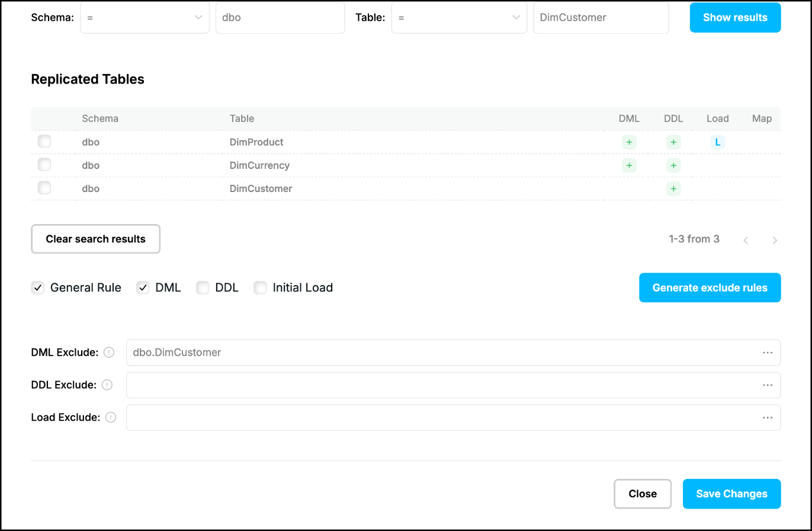This screenshot has width=812, height=531.
Task: Go to the previous results page arrow
Action: tap(746, 240)
